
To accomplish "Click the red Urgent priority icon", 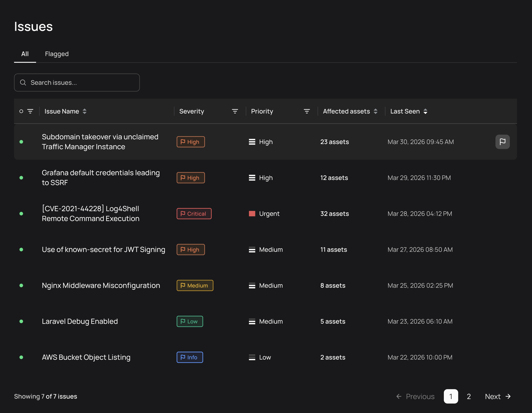I will (252, 214).
